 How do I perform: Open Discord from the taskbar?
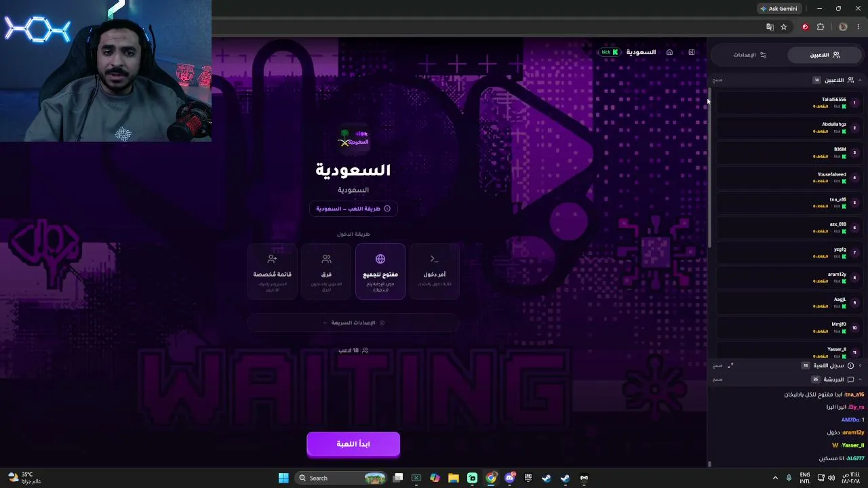click(x=509, y=478)
